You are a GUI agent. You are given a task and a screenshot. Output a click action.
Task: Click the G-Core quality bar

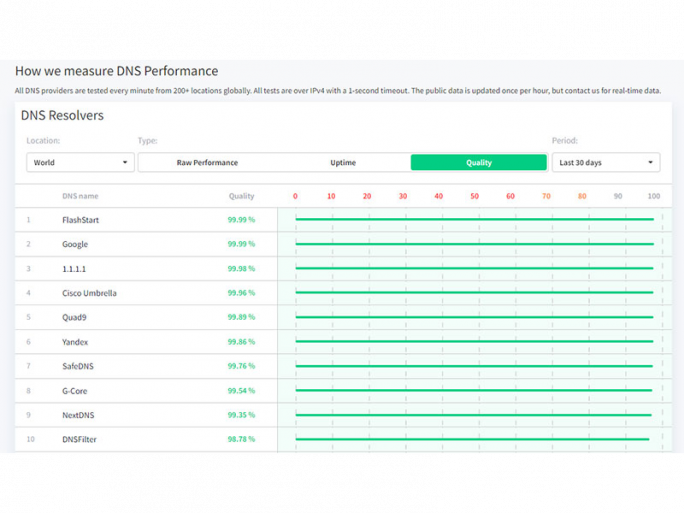[474, 390]
